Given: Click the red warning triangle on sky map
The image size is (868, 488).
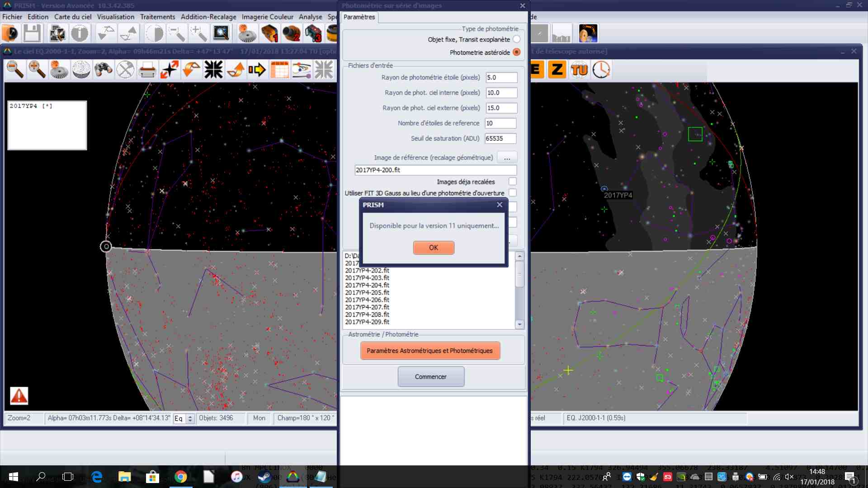Looking at the screenshot, I should point(19,396).
